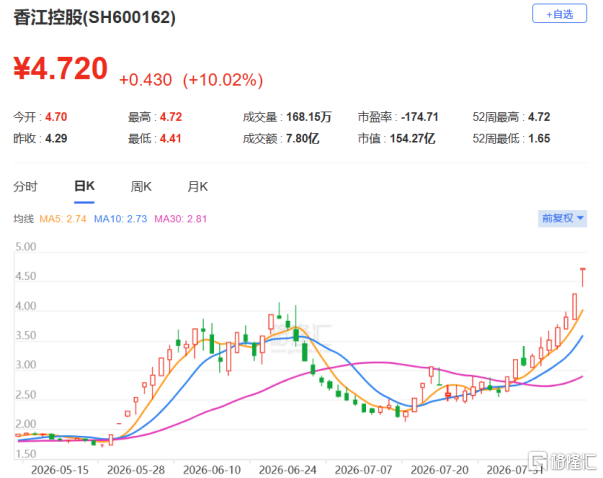Click the stock title 香江控股(SH600162)
Screen dimensions: 603x478
click(x=95, y=17)
